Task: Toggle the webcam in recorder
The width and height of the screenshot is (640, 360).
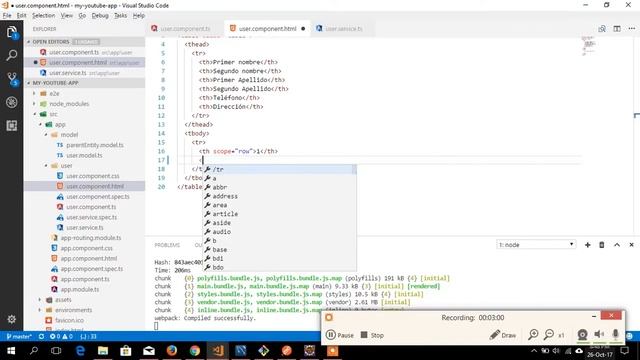Action: [x=582, y=335]
